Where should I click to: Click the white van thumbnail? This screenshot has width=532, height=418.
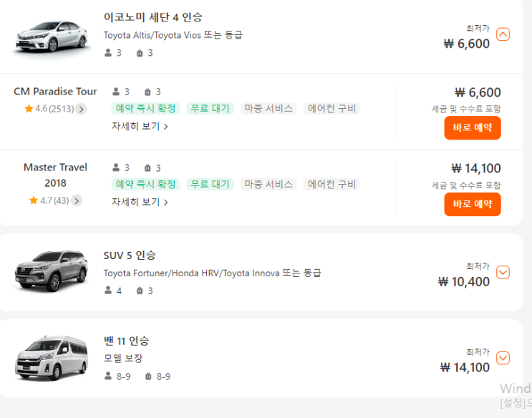tap(44, 357)
